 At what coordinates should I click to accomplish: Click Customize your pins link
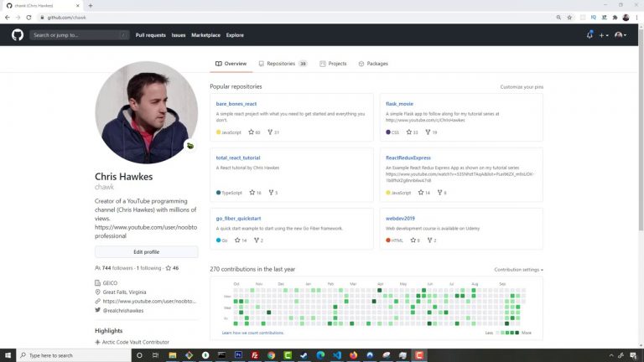[x=522, y=87]
